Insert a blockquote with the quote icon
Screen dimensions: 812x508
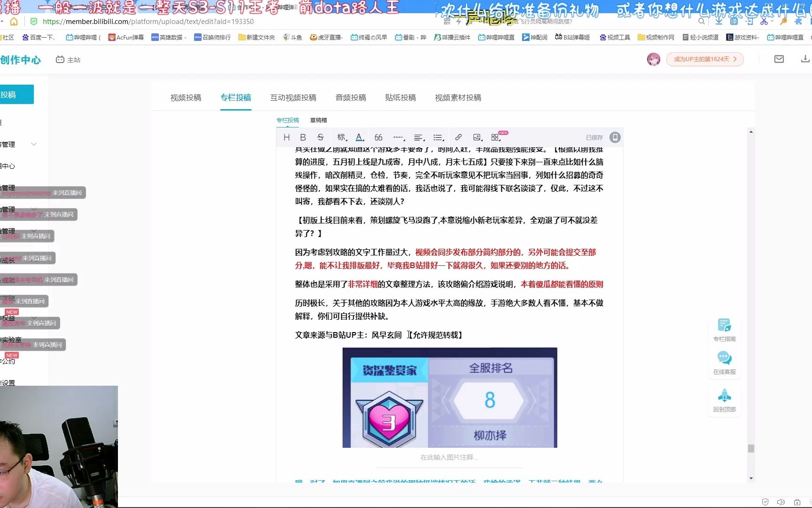coord(378,137)
